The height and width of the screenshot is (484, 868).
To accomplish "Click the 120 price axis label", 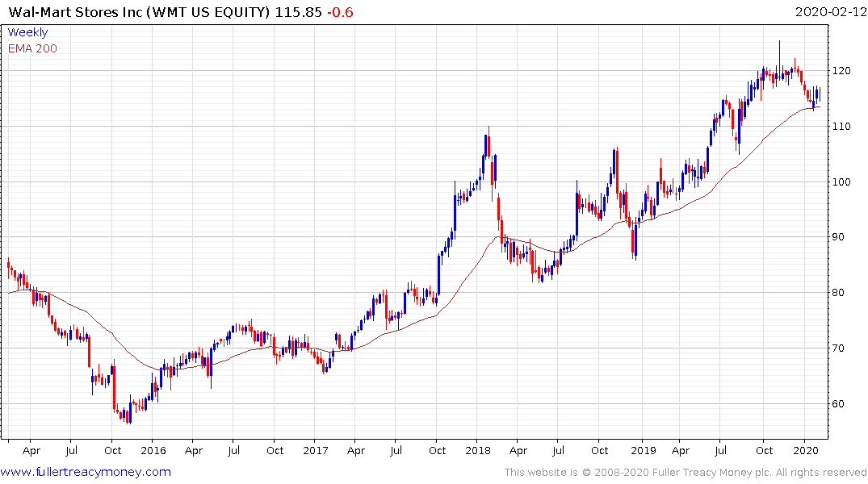I will click(841, 71).
